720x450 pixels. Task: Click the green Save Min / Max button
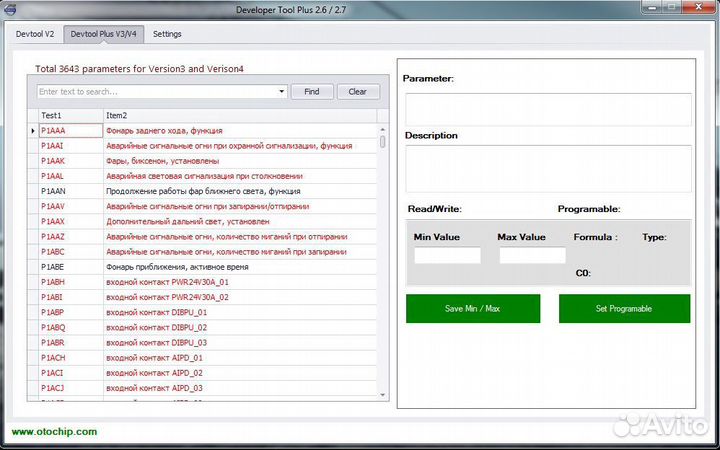[x=472, y=309]
